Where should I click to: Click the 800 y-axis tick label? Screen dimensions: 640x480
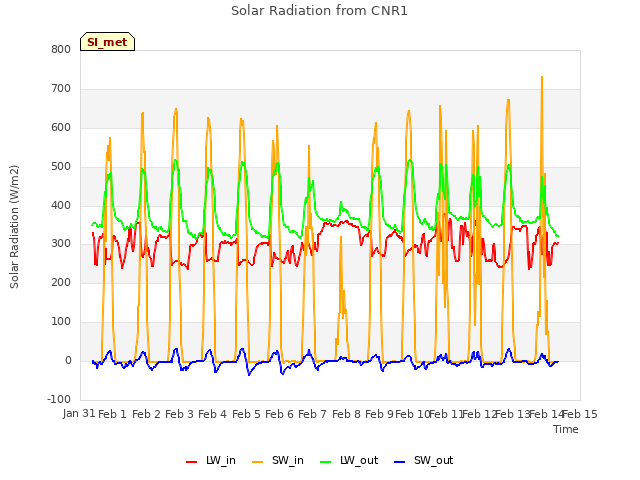pyautogui.click(x=61, y=50)
